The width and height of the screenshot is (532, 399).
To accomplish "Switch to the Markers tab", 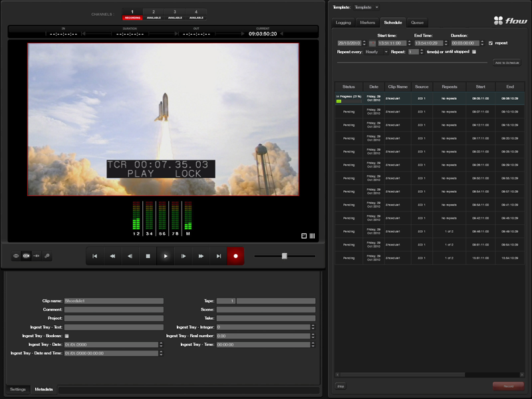I will click(367, 23).
